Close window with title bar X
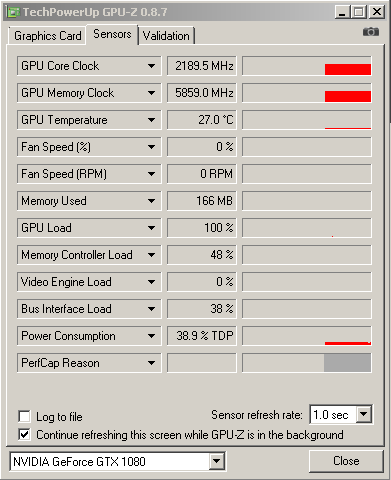 pos(377,12)
